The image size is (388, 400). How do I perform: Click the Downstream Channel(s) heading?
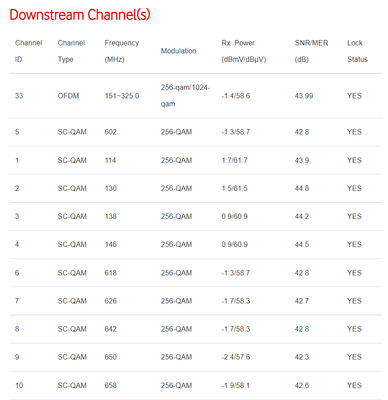coord(80,15)
